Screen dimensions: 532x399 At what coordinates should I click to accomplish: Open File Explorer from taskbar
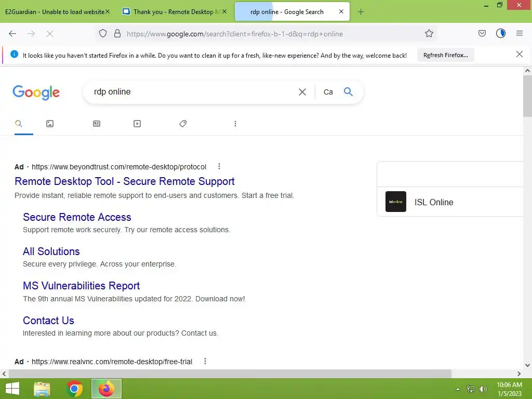tap(42, 389)
